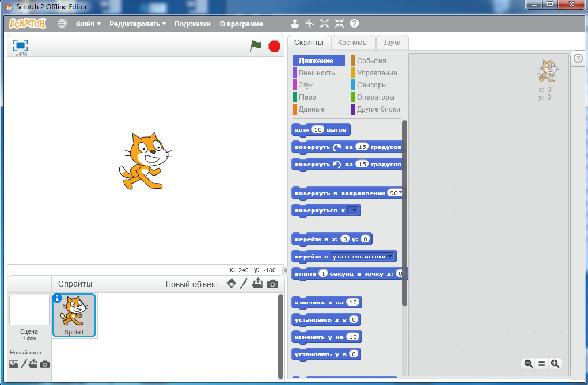Take new backdrop from camera
The width and height of the screenshot is (588, 385).
point(45,364)
